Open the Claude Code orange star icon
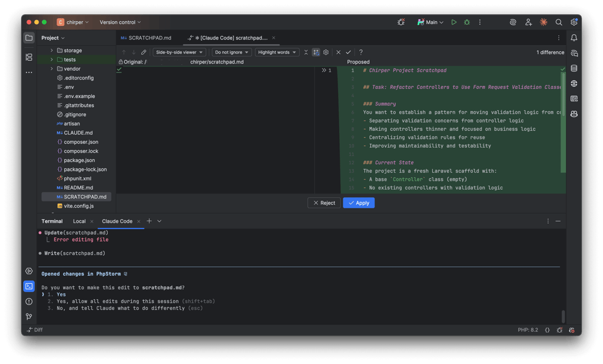Image resolution: width=603 pixels, height=364 pixels. pyautogui.click(x=544, y=22)
